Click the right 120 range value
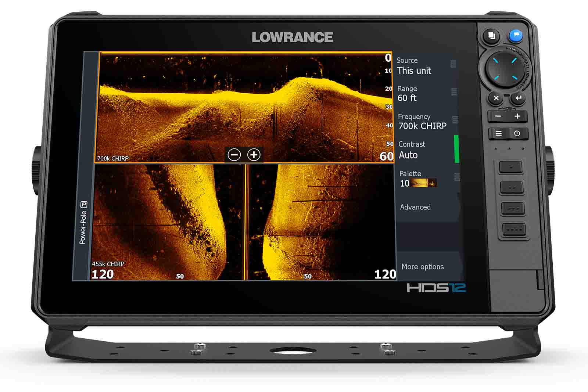Viewport: 588px width, 392px height. point(385,274)
